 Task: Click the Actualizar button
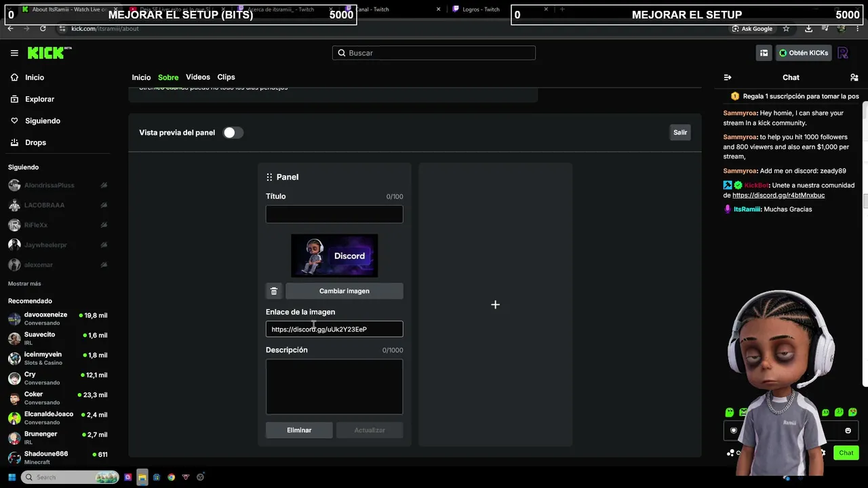click(370, 430)
